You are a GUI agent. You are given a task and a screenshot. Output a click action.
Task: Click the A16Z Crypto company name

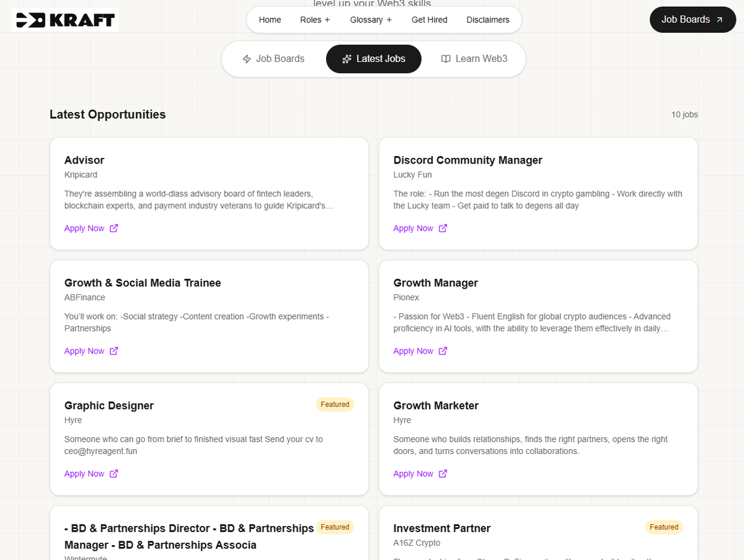click(417, 543)
